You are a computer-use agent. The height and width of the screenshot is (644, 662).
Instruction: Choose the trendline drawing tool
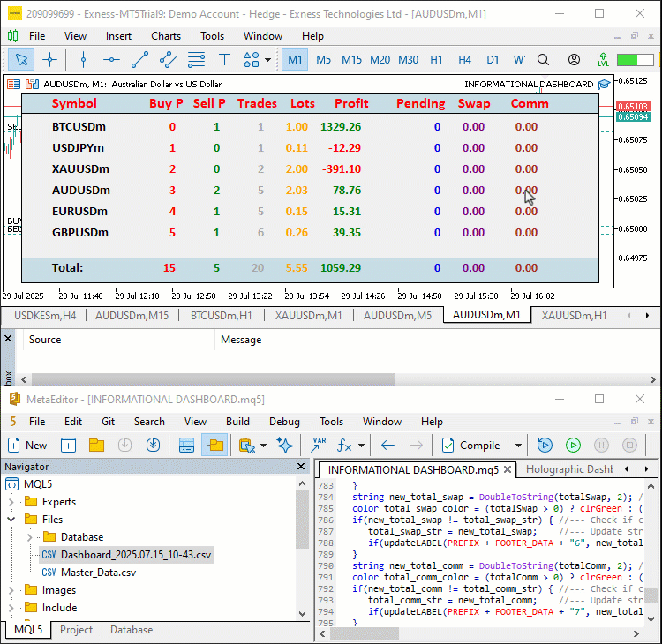pyautogui.click(x=139, y=59)
